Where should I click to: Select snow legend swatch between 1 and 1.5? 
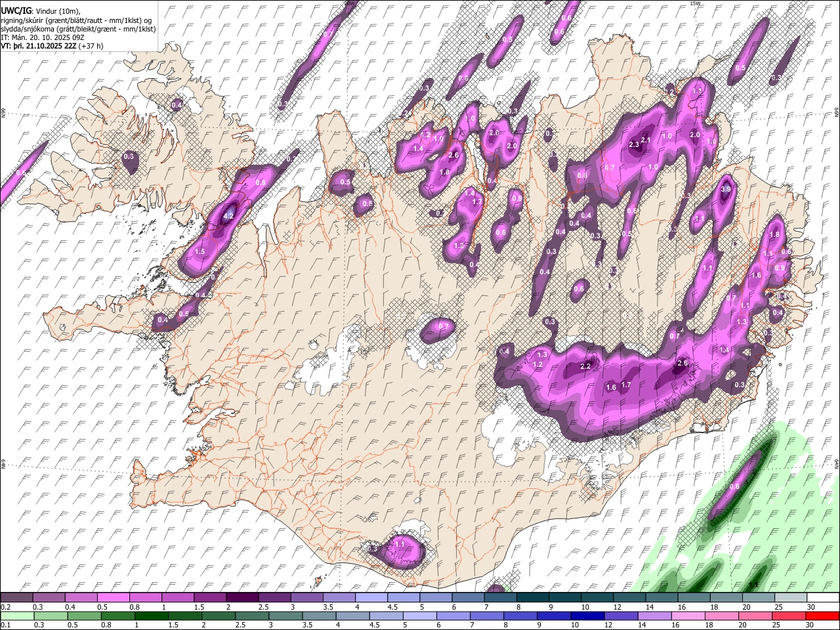178,598
